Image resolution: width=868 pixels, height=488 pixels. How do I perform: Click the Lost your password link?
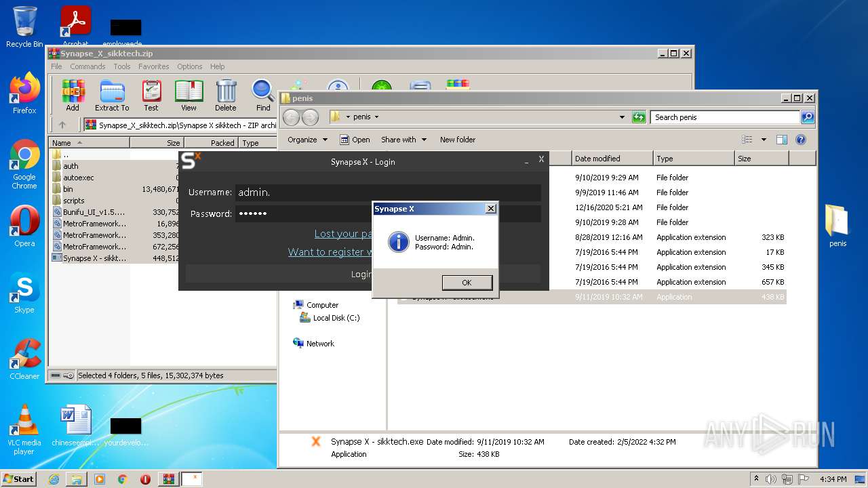pyautogui.click(x=343, y=234)
